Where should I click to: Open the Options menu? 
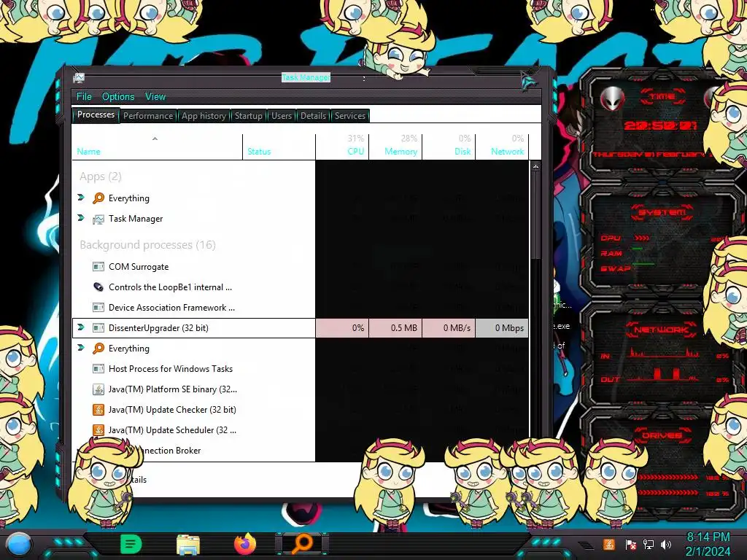(x=118, y=97)
